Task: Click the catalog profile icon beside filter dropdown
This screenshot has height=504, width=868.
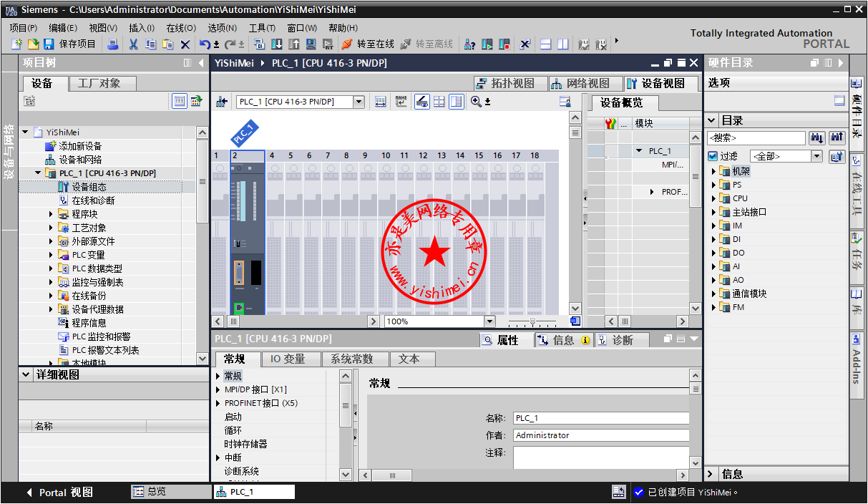Action: pyautogui.click(x=837, y=156)
